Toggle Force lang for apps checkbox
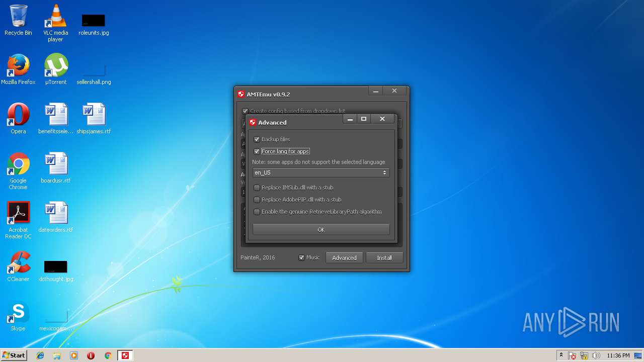Viewport: 644px width, 362px height. [x=257, y=151]
